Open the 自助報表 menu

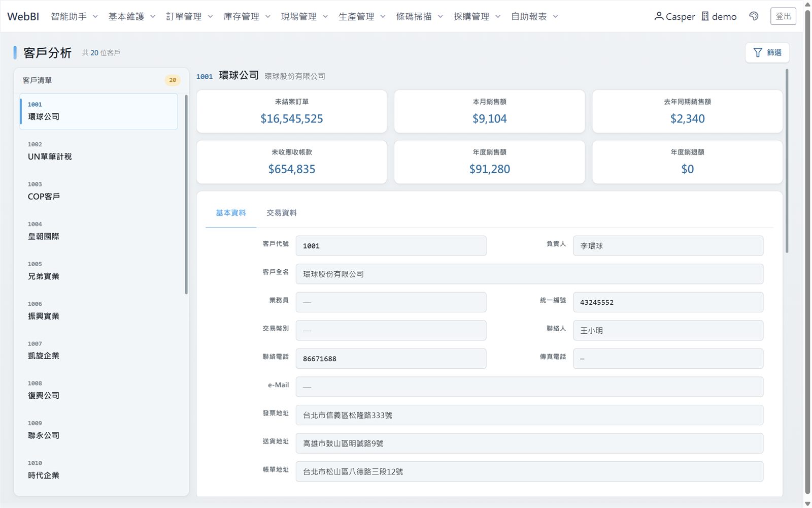tap(534, 16)
